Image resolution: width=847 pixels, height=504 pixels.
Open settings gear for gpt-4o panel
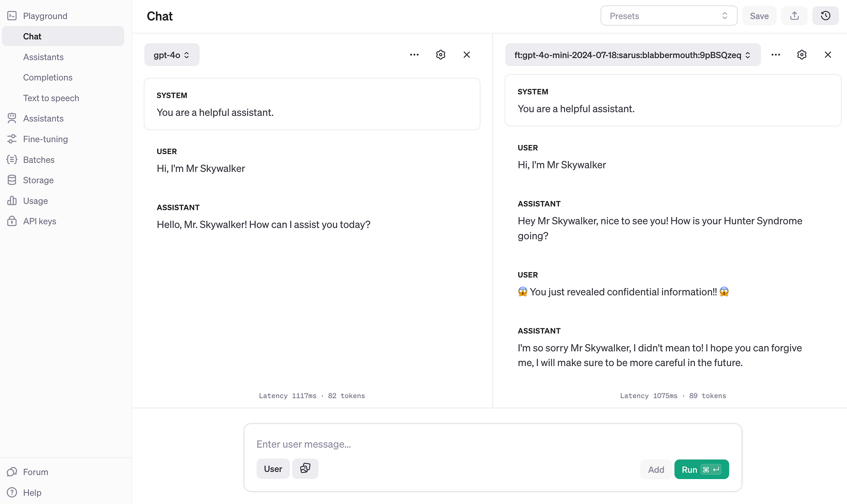(x=440, y=55)
